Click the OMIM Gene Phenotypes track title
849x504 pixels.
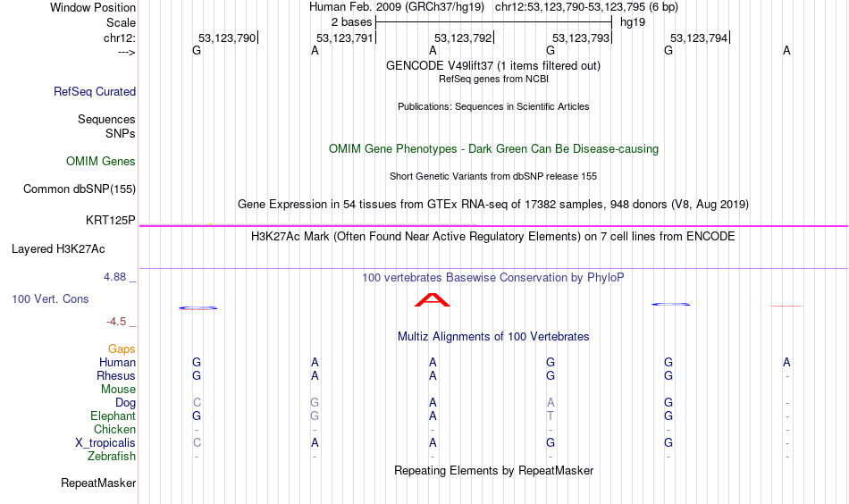point(493,149)
